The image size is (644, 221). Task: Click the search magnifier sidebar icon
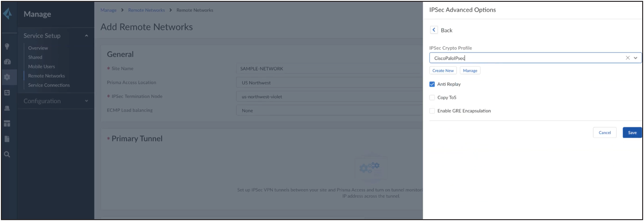8,154
